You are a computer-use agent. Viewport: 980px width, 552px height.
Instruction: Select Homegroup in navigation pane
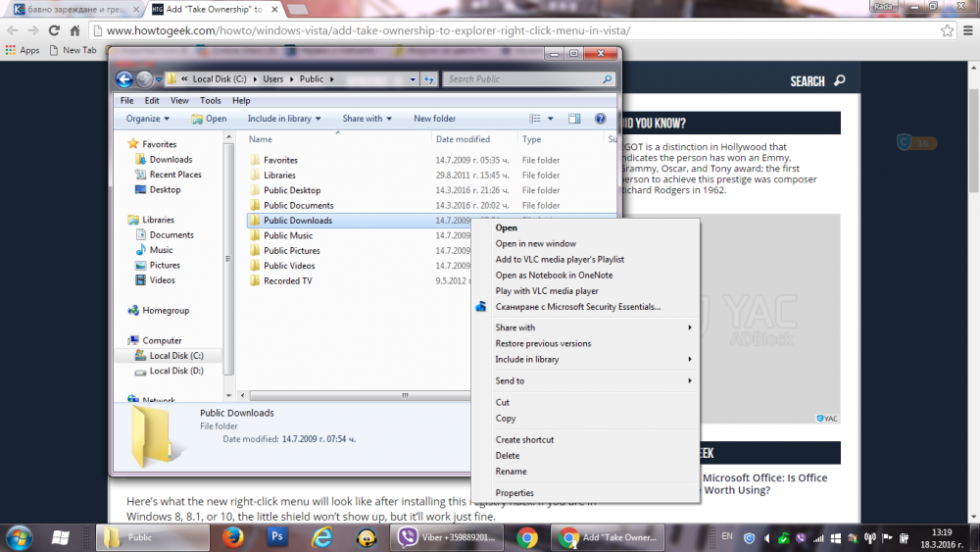pyautogui.click(x=159, y=311)
